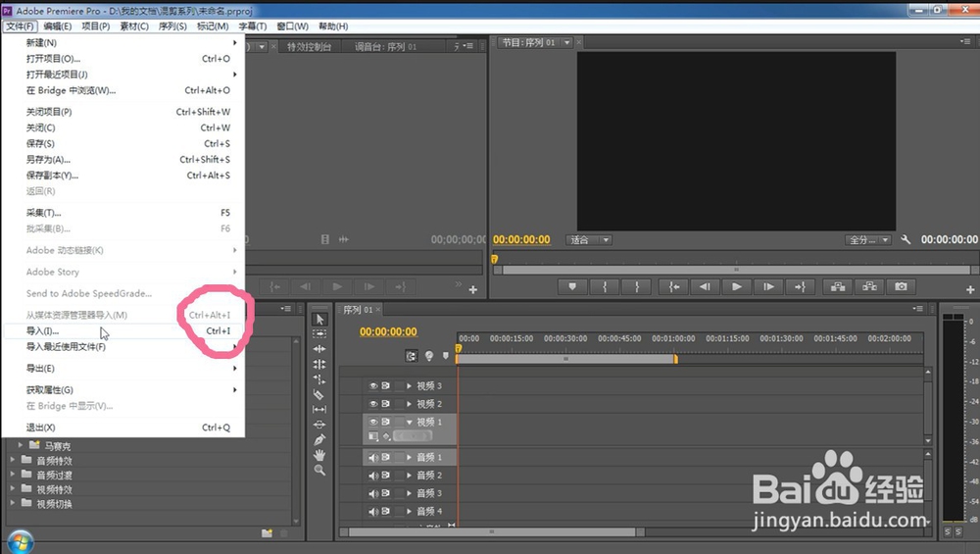The height and width of the screenshot is (554, 980).
Task: Click Program monitor yellow current timecode
Action: coord(521,239)
